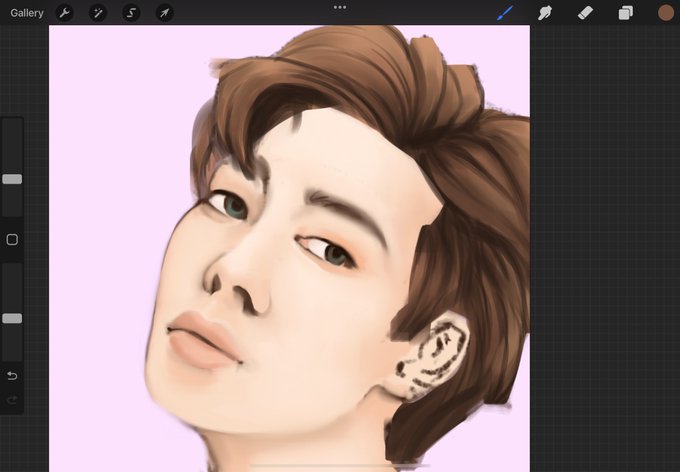Image resolution: width=680 pixels, height=472 pixels.
Task: Redo the last undone stroke
Action: 12,400
